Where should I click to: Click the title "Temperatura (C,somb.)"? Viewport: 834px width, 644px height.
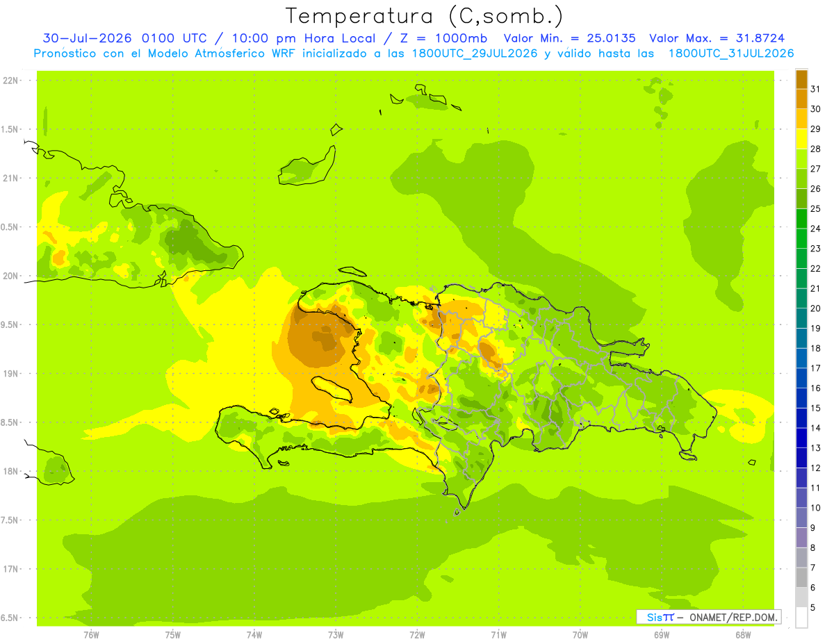click(x=424, y=16)
